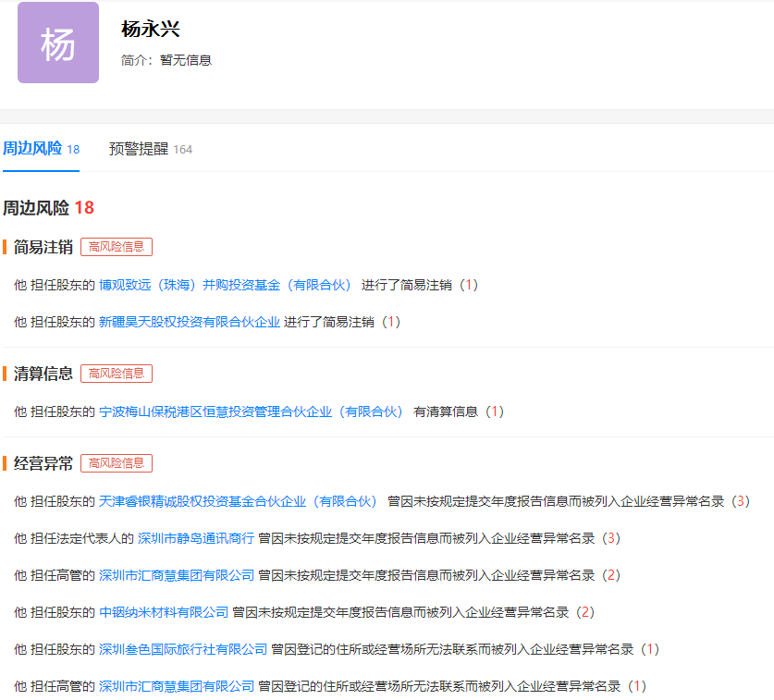774x700 pixels.
Task: Click the purple 杨 avatar thumbnail
Action: [x=57, y=43]
